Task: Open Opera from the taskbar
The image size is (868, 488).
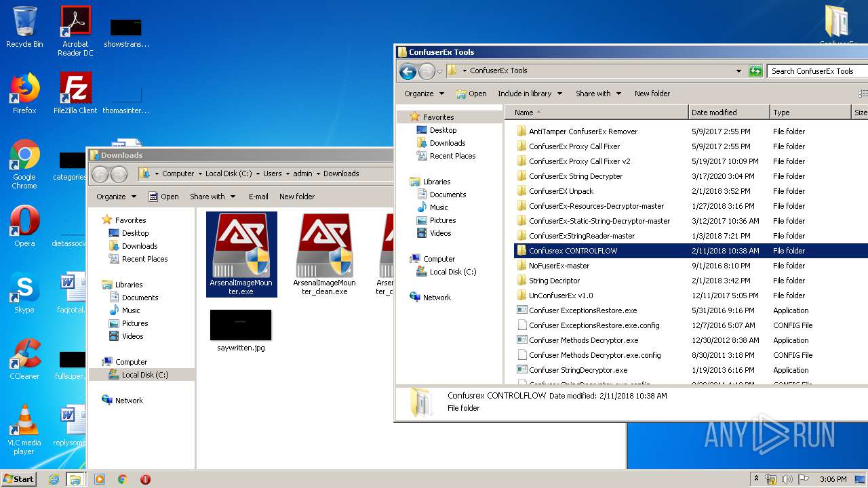Action: point(145,479)
